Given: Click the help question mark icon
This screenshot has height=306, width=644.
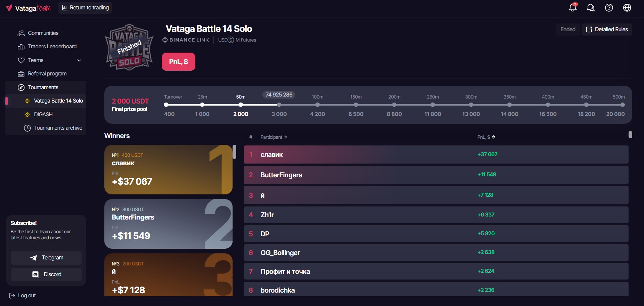Looking at the screenshot, I should coord(609,8).
